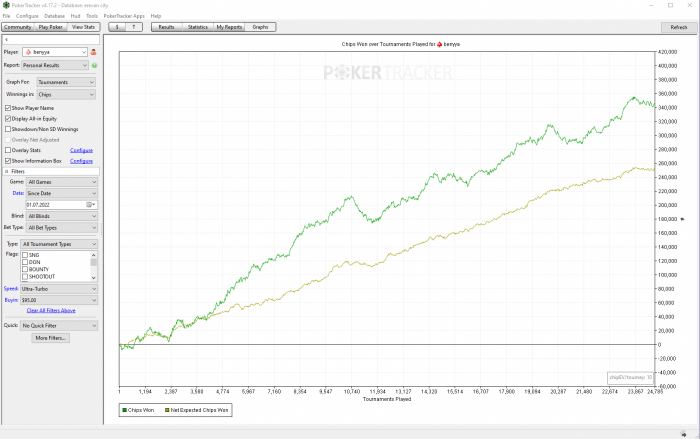Open the Database menu

(x=54, y=16)
